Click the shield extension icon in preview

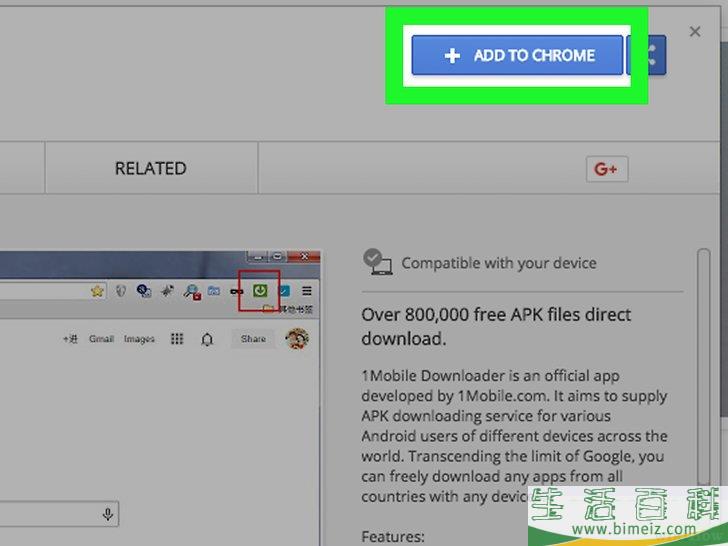click(121, 291)
